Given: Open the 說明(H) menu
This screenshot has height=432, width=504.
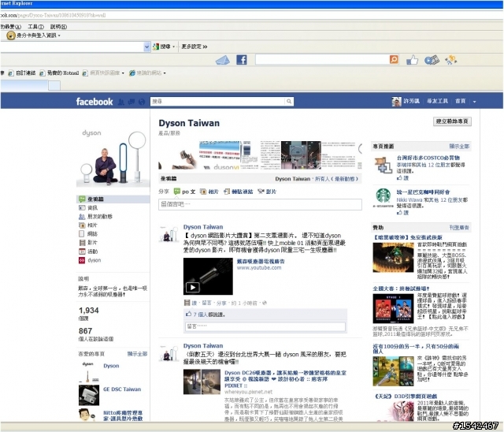Looking at the screenshot, I should pyautogui.click(x=58, y=27).
